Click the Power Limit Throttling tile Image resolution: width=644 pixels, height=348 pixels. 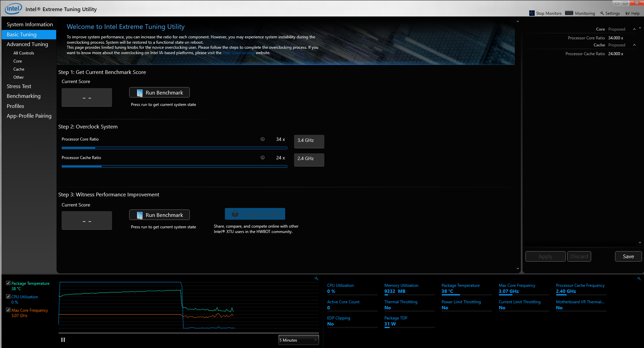(x=466, y=305)
